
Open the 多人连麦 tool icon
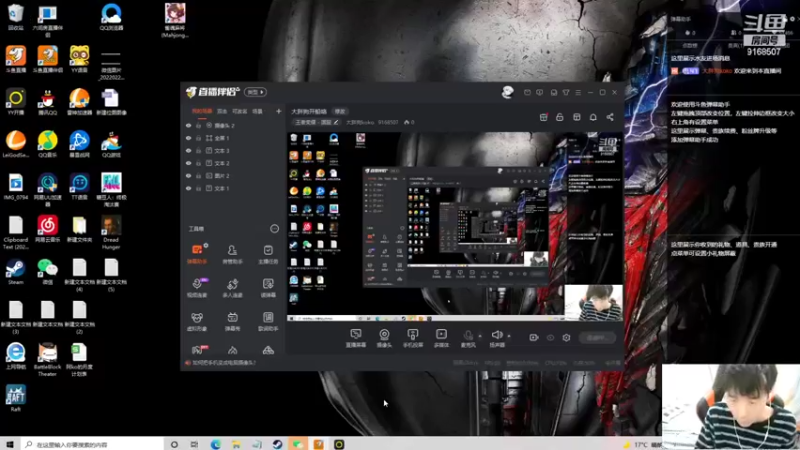click(232, 287)
